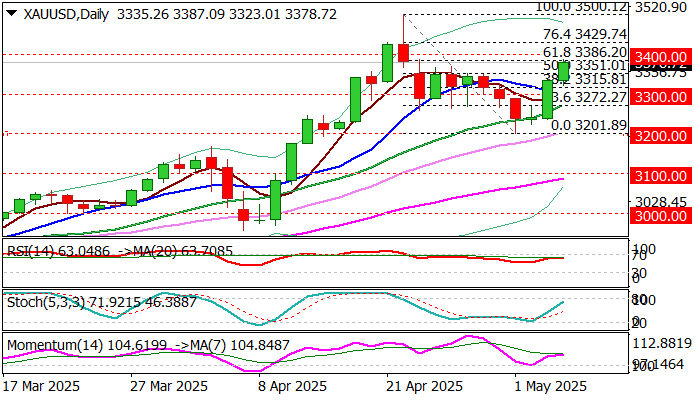The image size is (700, 400).
Task: Select the 8 Apr 2025 date label
Action: [292, 386]
